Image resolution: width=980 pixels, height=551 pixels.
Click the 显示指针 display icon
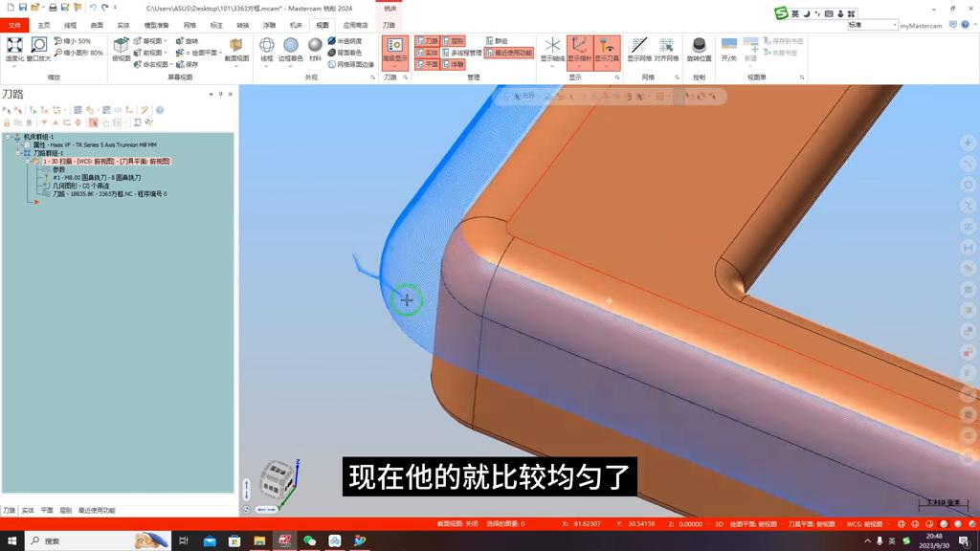coord(580,46)
